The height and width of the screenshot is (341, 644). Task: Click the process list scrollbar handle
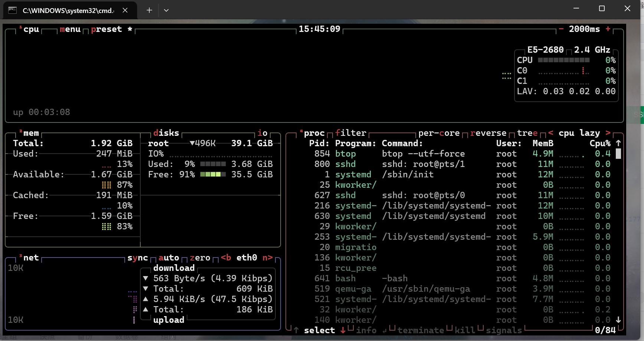pos(618,154)
